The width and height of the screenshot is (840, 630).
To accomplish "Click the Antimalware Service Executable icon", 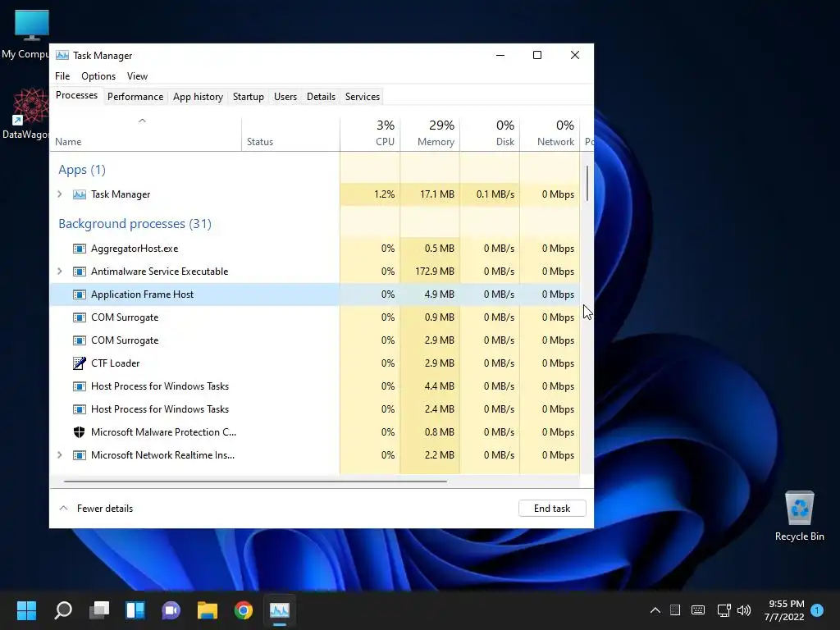I will point(80,272).
